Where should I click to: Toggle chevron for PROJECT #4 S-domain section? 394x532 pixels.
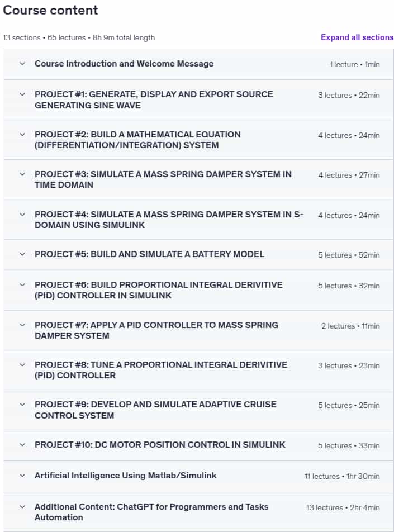pos(22,215)
